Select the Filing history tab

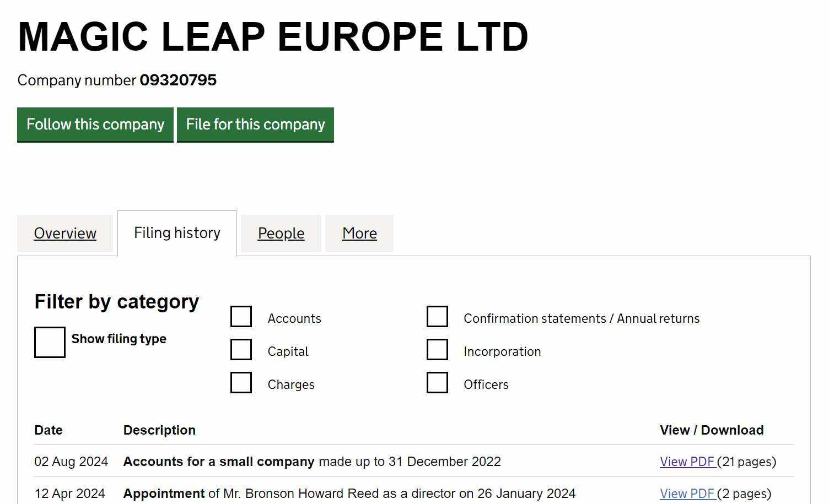177,233
